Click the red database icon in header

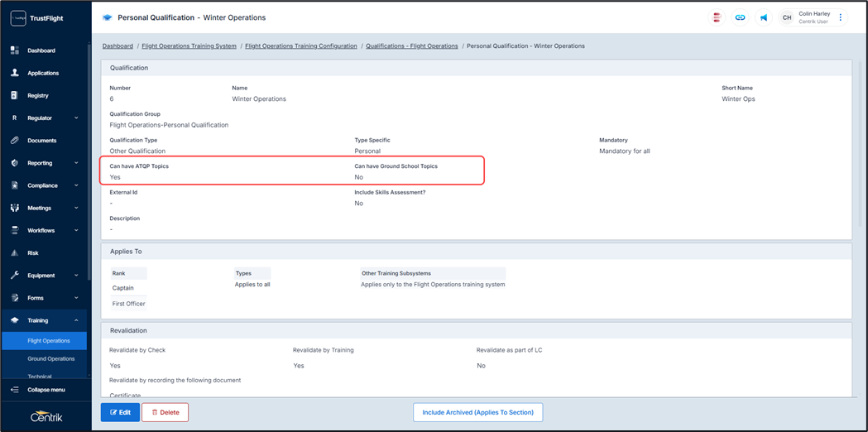[x=717, y=17]
